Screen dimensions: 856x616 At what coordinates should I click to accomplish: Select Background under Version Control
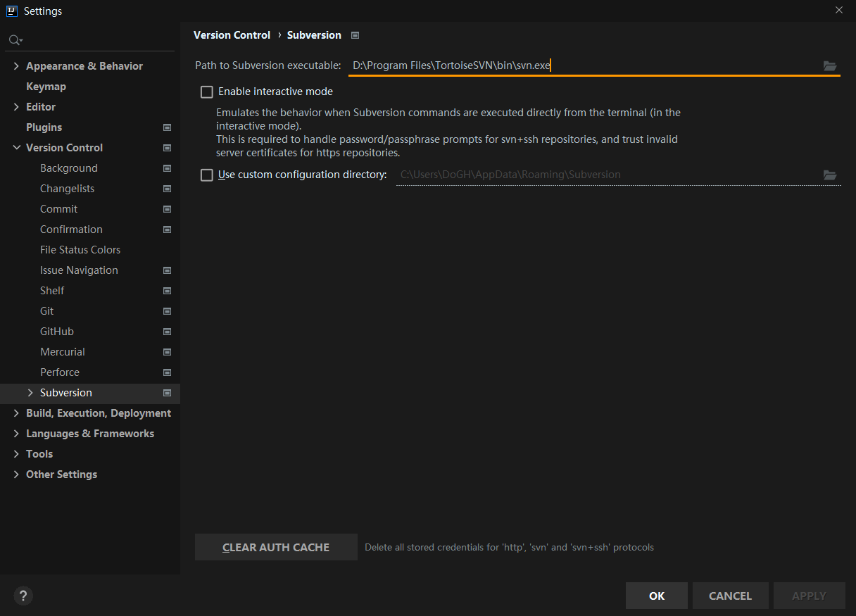click(x=69, y=168)
